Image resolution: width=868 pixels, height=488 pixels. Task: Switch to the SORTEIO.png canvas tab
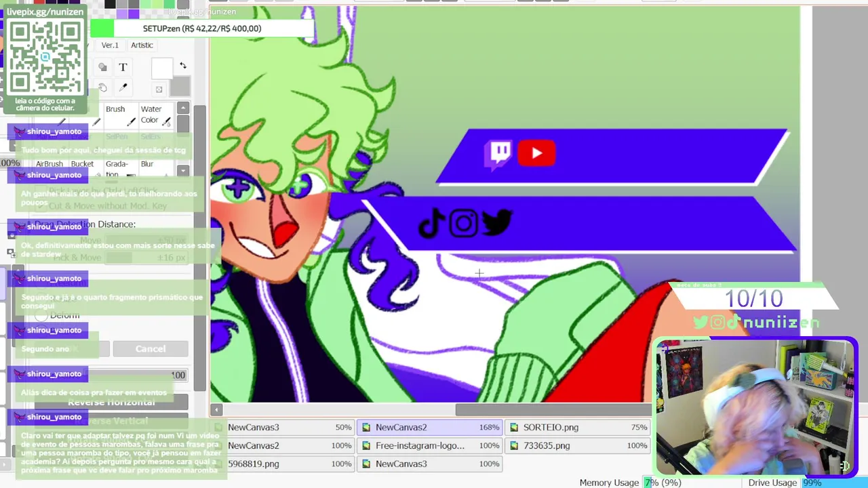[x=578, y=428]
